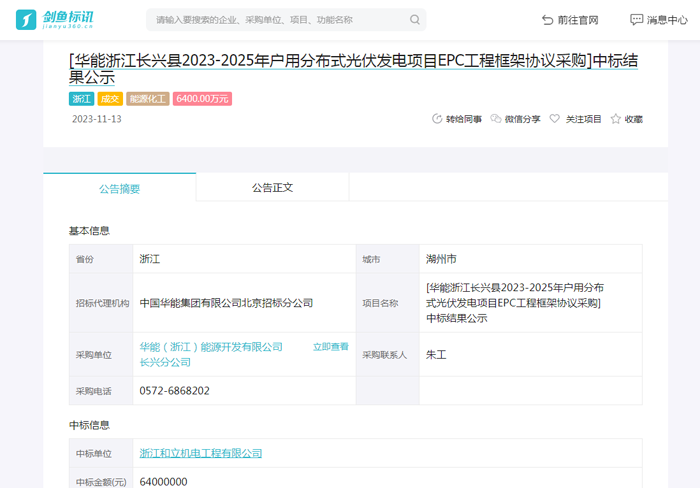Click the date 2023-11-13

pos(97,119)
